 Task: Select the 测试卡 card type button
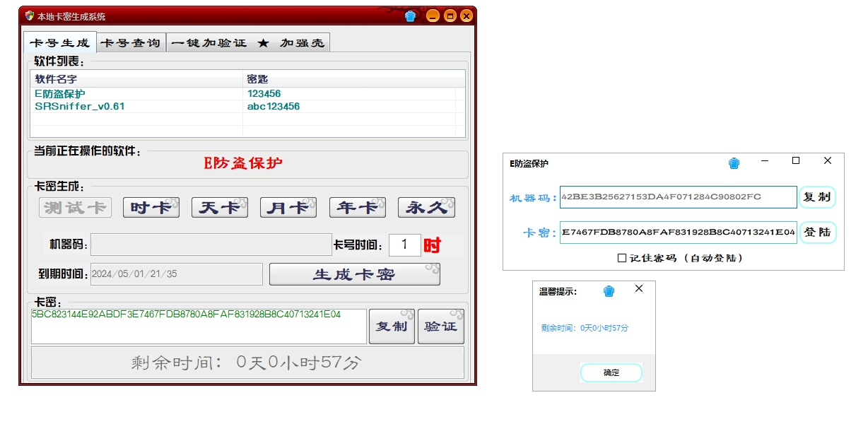click(x=75, y=207)
